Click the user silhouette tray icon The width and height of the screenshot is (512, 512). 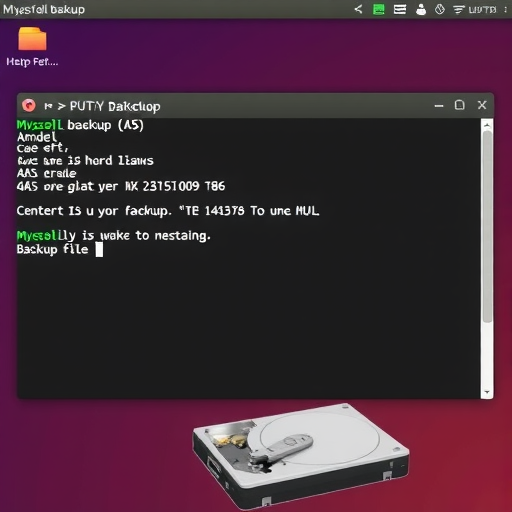421,9
